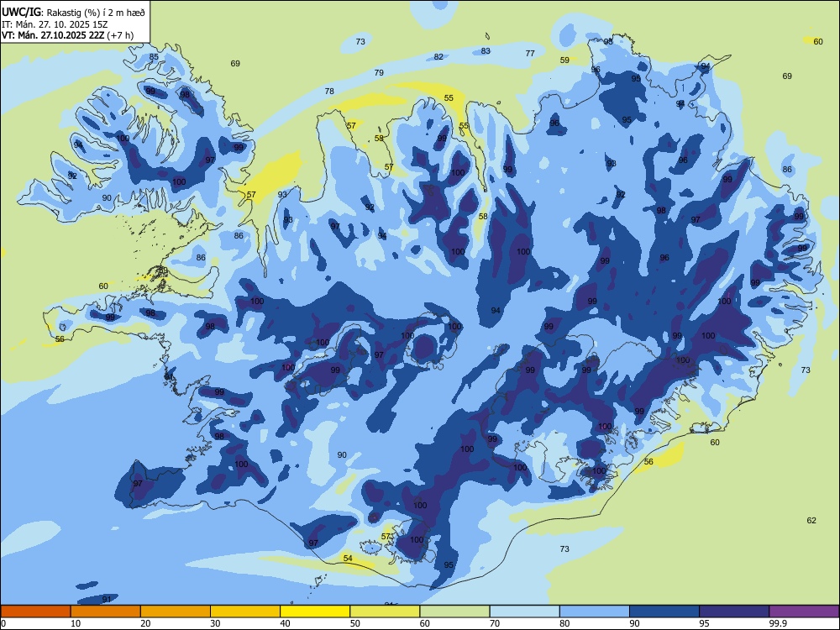Click the pale blue 70–80 legend swatch
This screenshot has width=840, height=630.
click(x=524, y=612)
